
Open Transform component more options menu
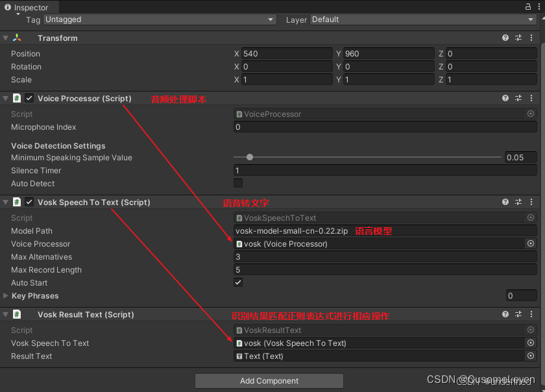click(531, 38)
